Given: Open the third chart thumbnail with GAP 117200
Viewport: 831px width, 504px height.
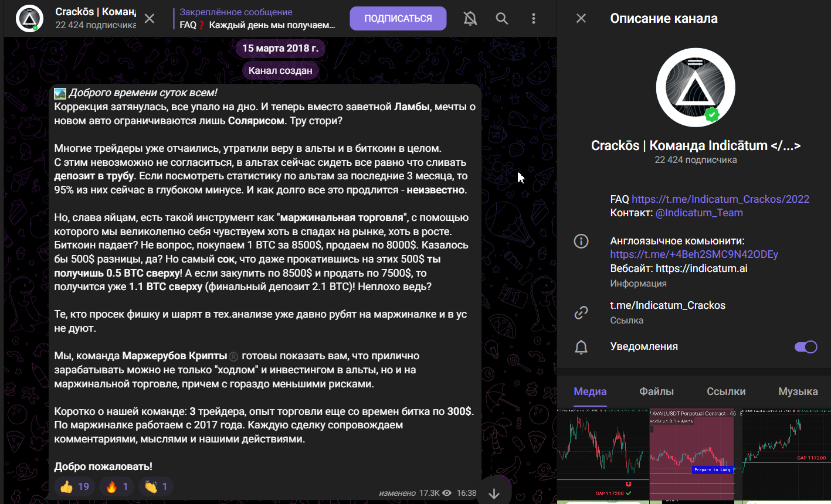Looking at the screenshot, I should [x=786, y=453].
